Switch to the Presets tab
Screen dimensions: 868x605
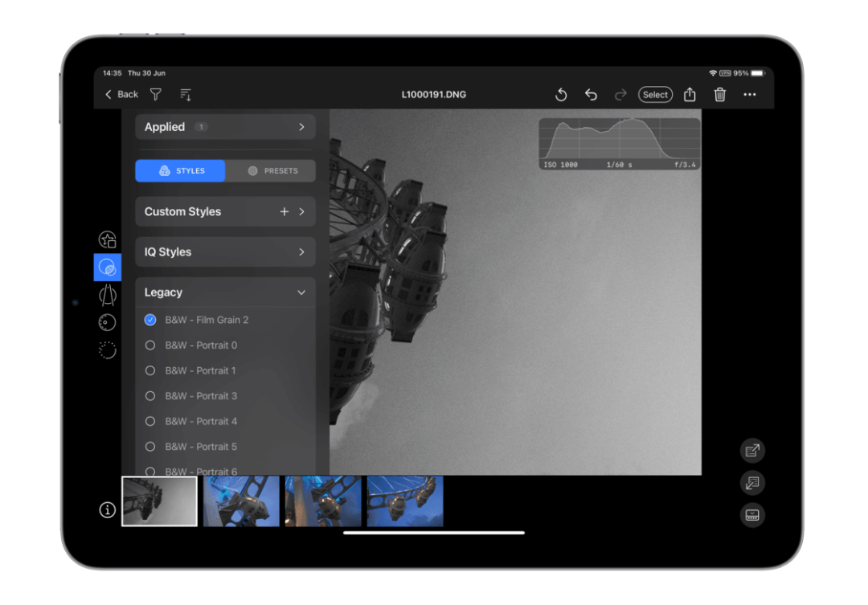[x=271, y=170]
